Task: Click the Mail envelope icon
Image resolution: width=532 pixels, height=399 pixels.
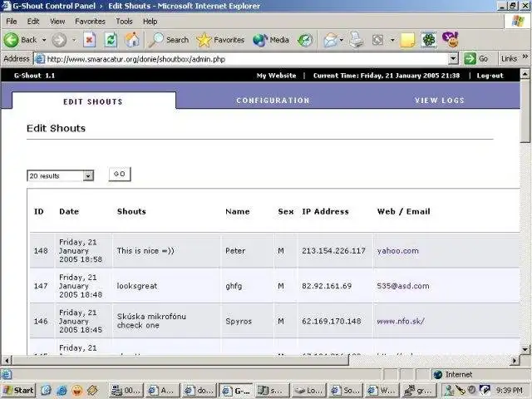Action: (x=330, y=41)
